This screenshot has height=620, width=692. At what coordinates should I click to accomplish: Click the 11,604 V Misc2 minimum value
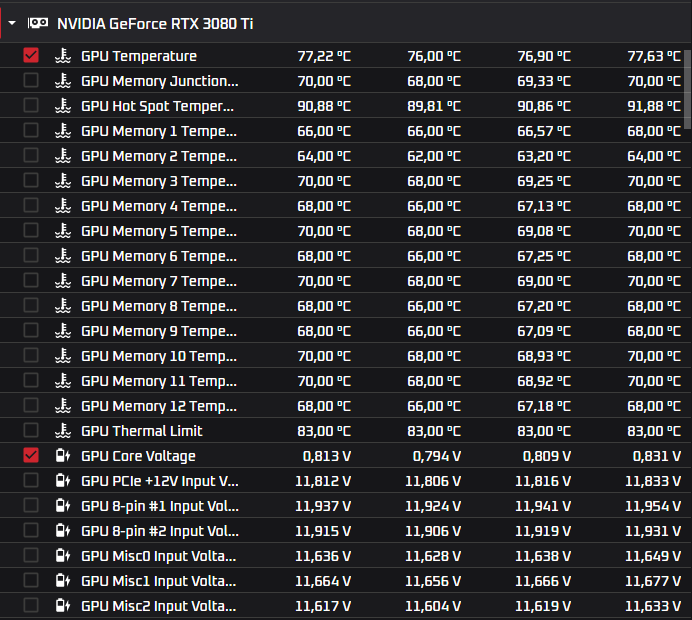433,606
